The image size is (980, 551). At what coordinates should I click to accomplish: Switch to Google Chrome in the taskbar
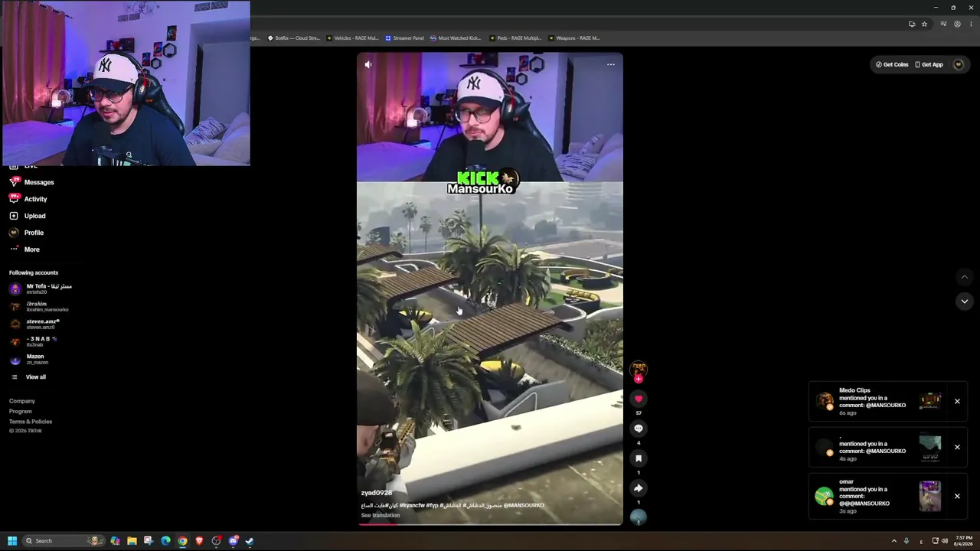click(182, 541)
